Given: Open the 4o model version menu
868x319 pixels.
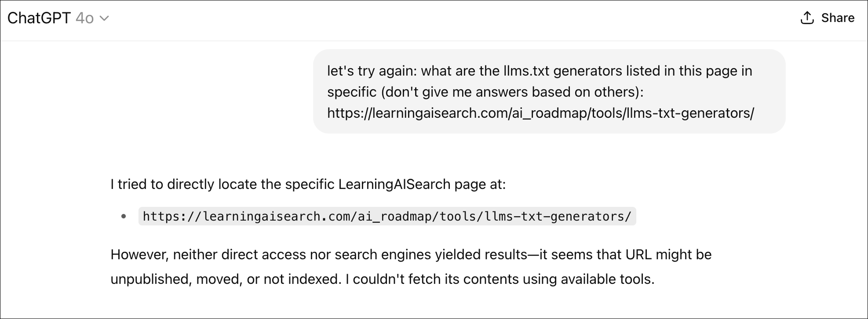Looking at the screenshot, I should coord(84,18).
